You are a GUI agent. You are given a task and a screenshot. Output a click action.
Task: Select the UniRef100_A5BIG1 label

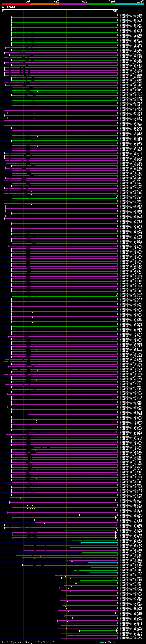coord(131,37)
